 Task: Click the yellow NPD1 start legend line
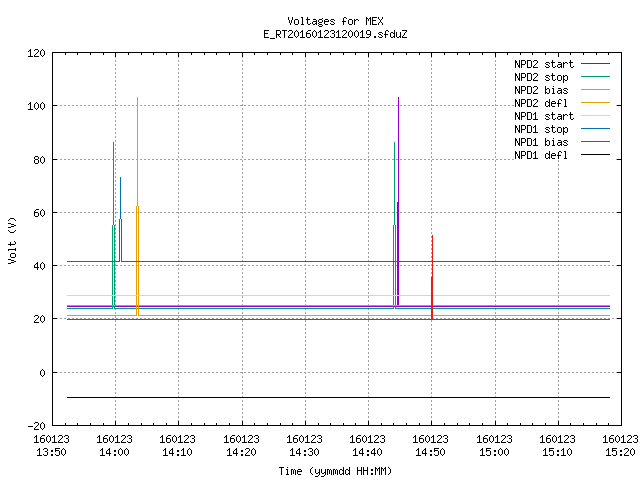pos(595,116)
